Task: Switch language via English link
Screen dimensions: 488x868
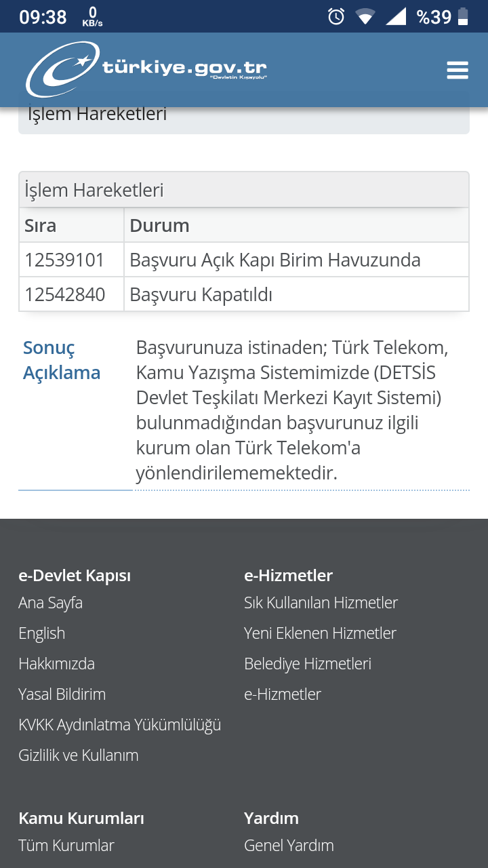Action: tap(42, 633)
